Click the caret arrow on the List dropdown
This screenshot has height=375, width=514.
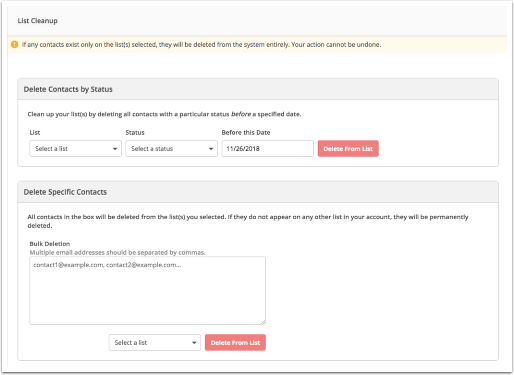click(115, 149)
